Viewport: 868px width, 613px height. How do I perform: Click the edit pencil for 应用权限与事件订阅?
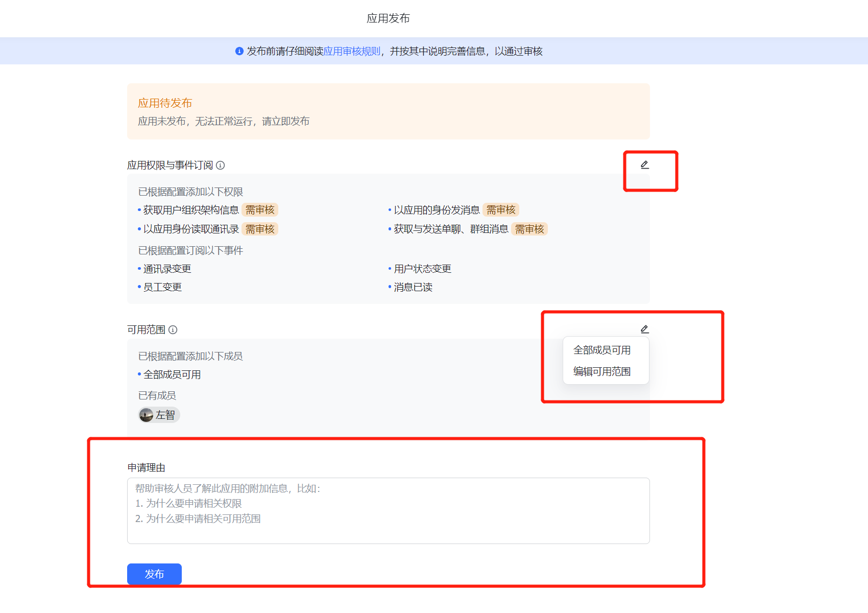coord(645,165)
